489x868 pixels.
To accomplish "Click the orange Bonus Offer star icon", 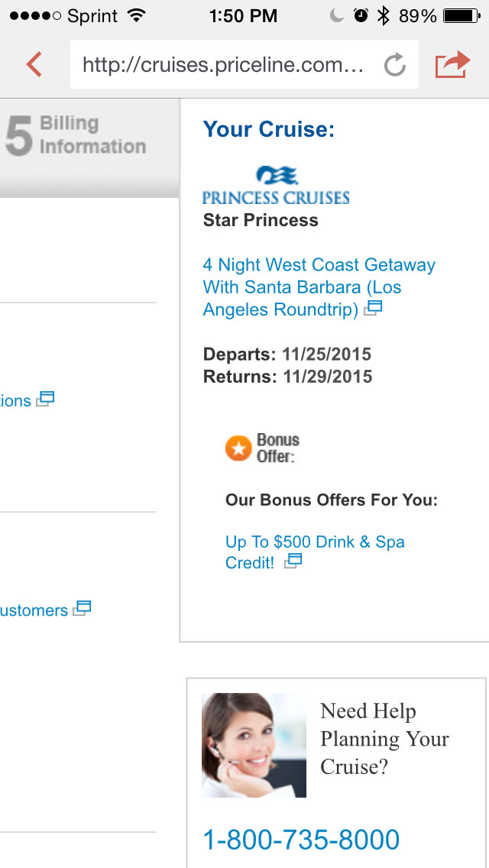I will coord(238,449).
